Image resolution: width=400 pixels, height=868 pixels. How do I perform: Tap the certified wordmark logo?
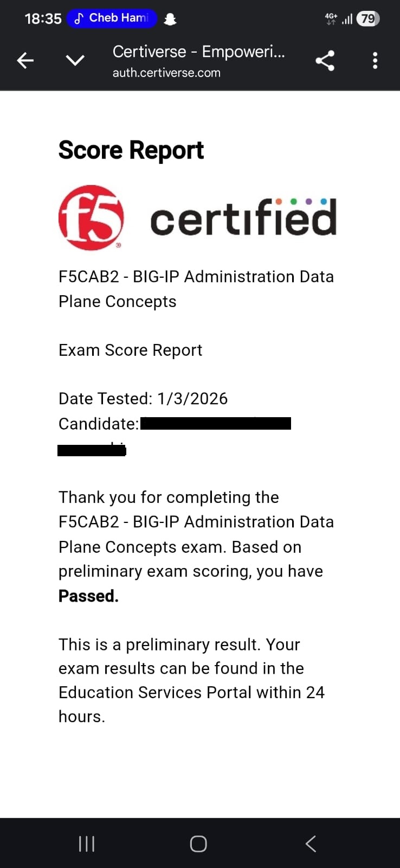coord(243,218)
